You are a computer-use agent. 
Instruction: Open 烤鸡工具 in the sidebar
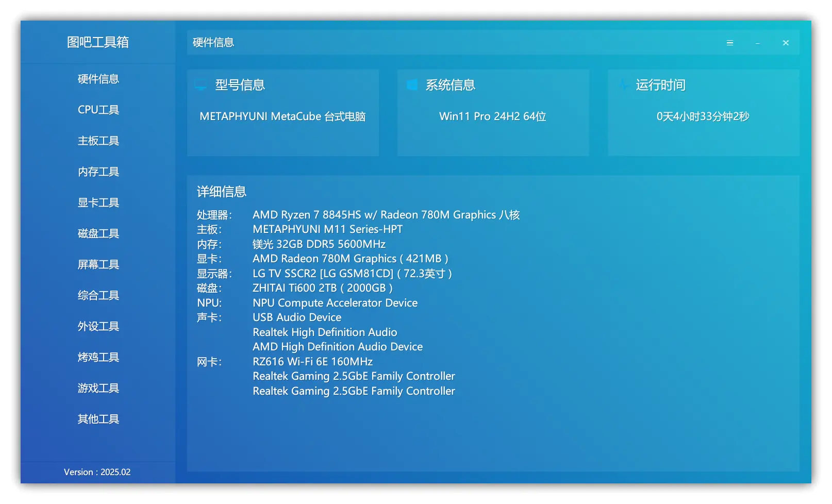point(98,357)
